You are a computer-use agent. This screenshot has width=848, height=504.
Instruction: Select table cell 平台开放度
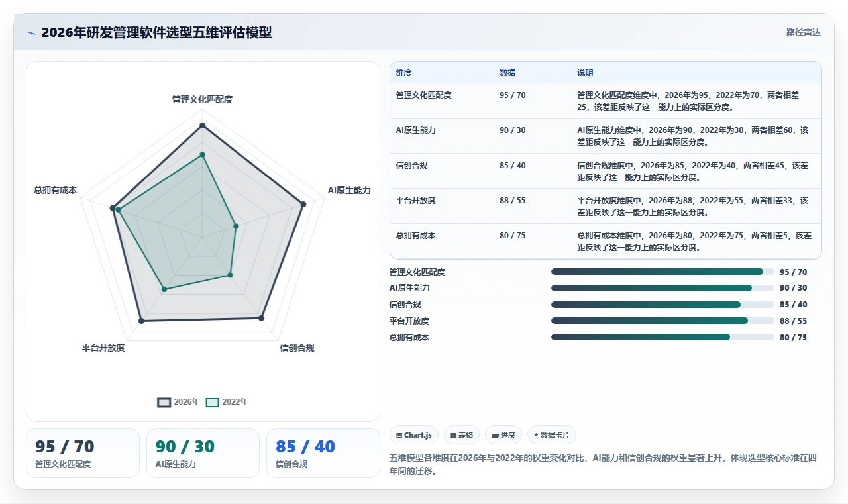pyautogui.click(x=416, y=201)
